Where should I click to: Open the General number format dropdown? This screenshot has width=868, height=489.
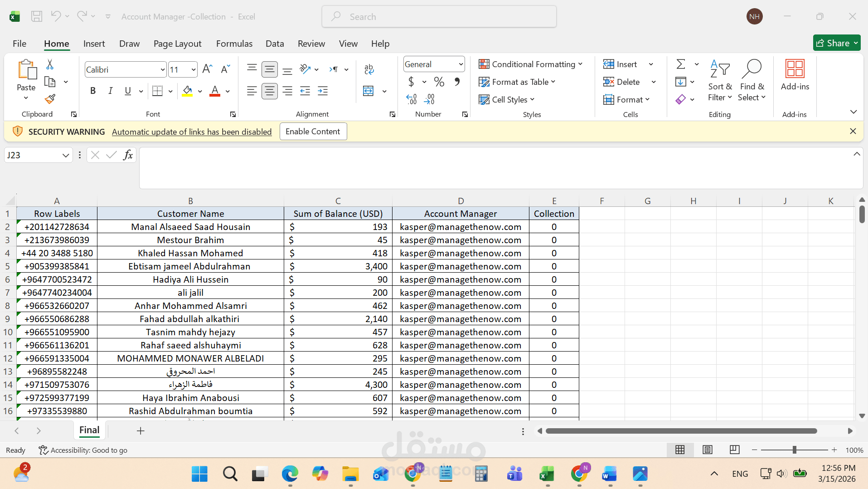pyautogui.click(x=461, y=64)
